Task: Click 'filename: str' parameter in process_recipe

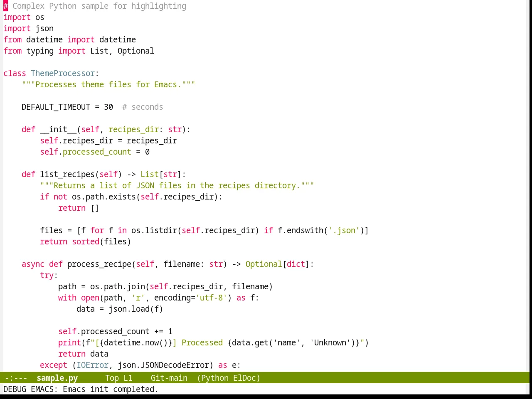Action: click(x=193, y=264)
